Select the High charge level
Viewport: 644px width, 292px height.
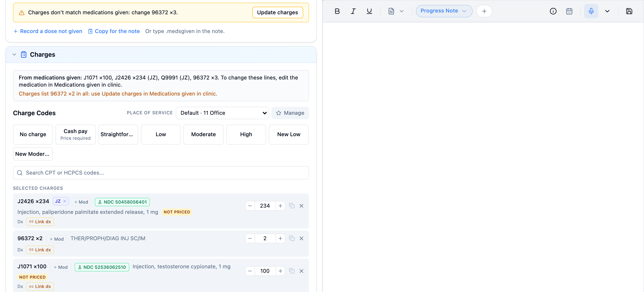tap(246, 134)
